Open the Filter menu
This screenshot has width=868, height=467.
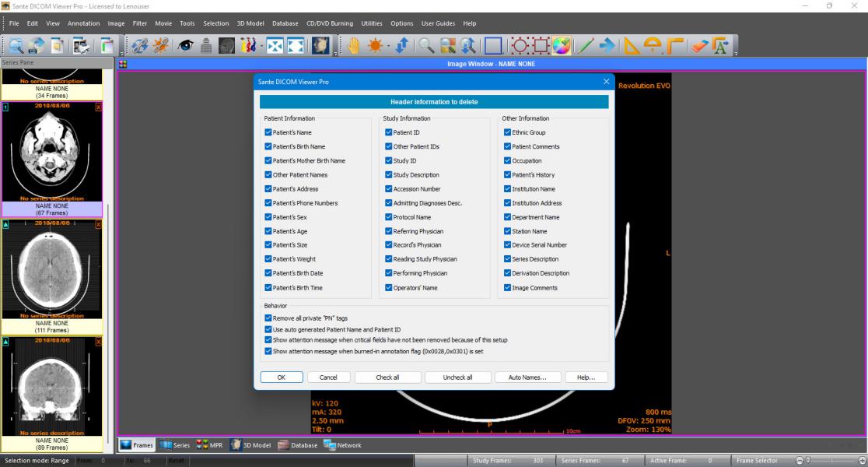pyautogui.click(x=139, y=23)
